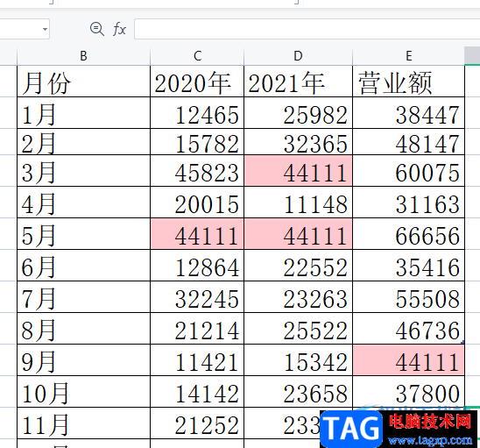Select the 2020年 header cell
This screenshot has height=448, width=480.
click(x=197, y=82)
